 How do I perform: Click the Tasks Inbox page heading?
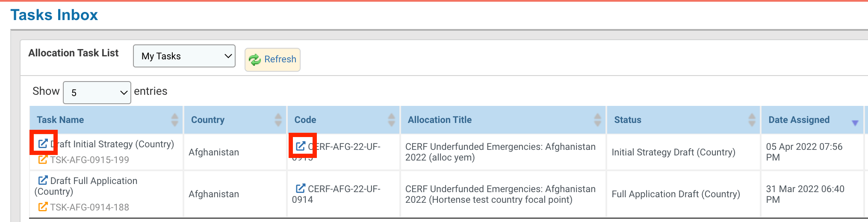pyautogui.click(x=54, y=15)
